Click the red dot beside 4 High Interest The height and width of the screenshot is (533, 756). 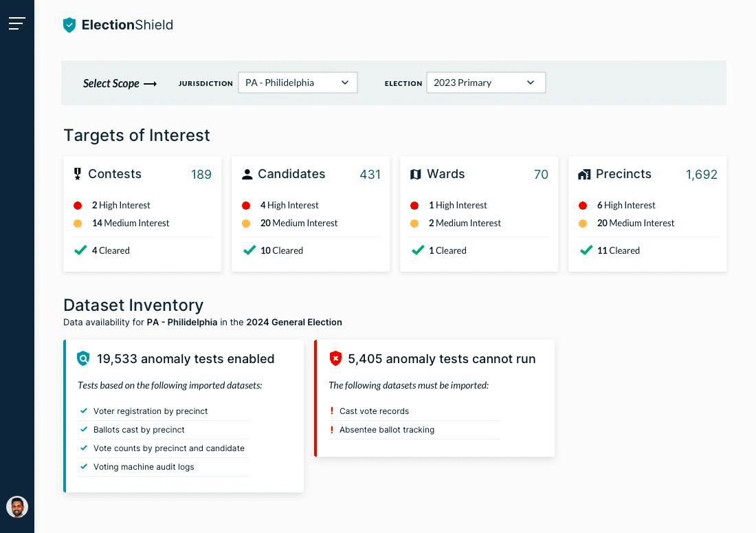click(x=246, y=206)
